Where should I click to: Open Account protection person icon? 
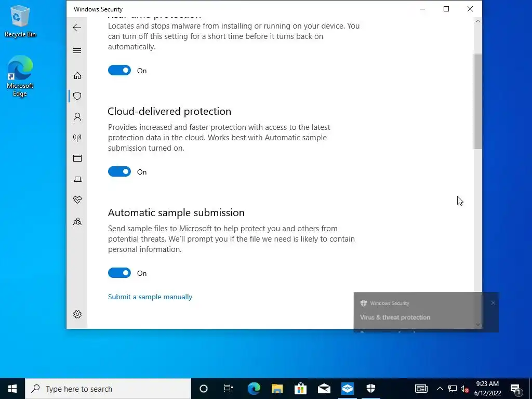tap(77, 117)
